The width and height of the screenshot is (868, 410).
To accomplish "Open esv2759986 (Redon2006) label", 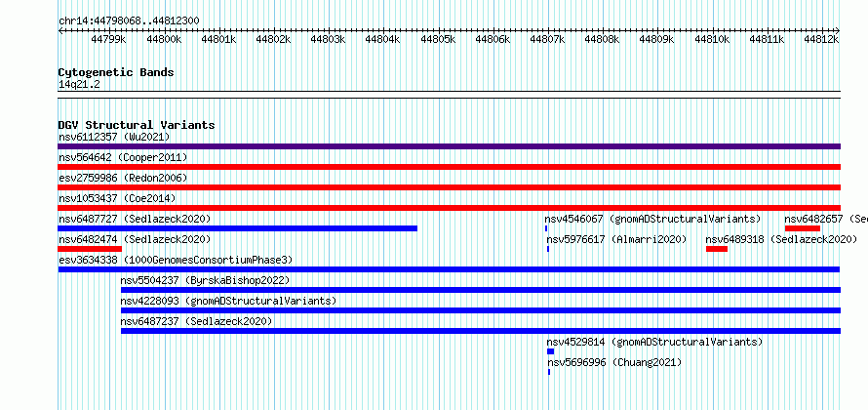I will pyautogui.click(x=123, y=178).
